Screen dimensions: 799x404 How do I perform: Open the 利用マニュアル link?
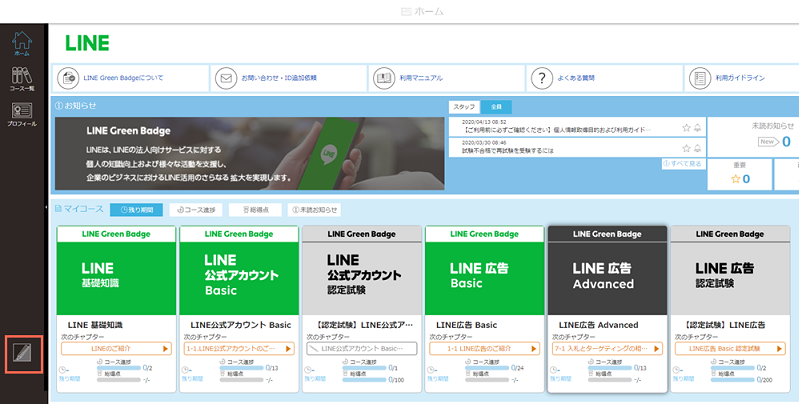point(421,78)
